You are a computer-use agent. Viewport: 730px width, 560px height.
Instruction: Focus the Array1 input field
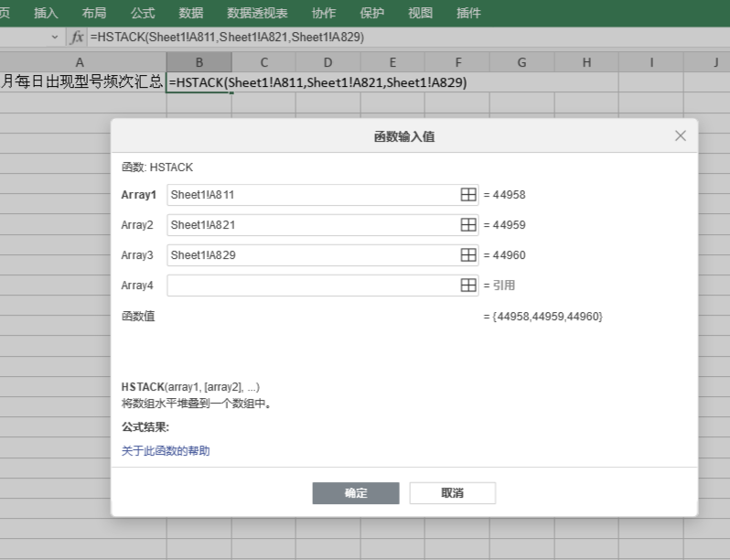(x=323, y=195)
